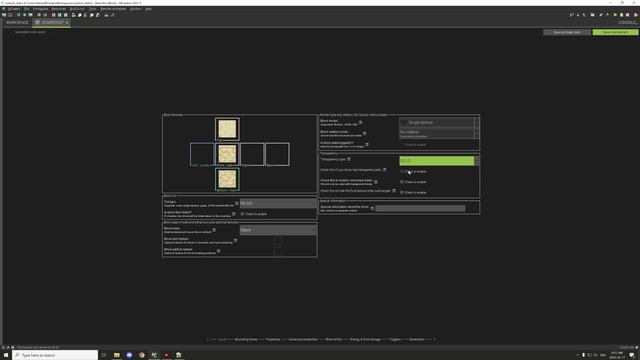This screenshot has width=640, height=360.
Task: Open the Block model Single texture dropdown
Action: (439, 122)
